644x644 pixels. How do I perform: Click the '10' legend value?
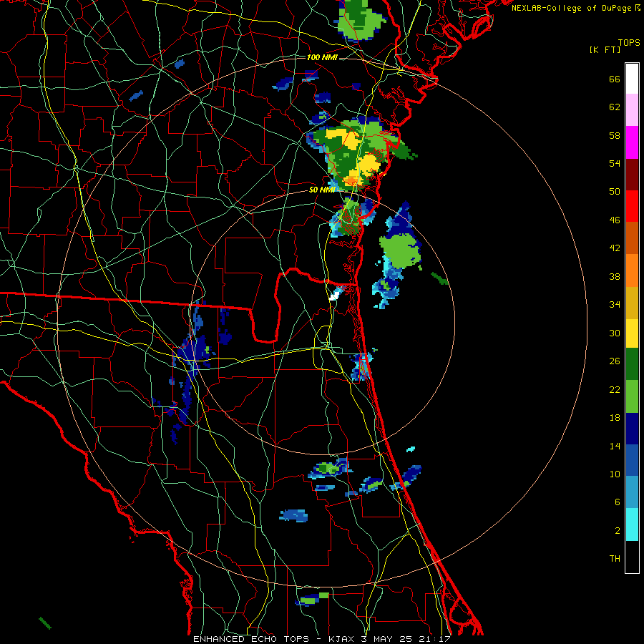pyautogui.click(x=615, y=474)
